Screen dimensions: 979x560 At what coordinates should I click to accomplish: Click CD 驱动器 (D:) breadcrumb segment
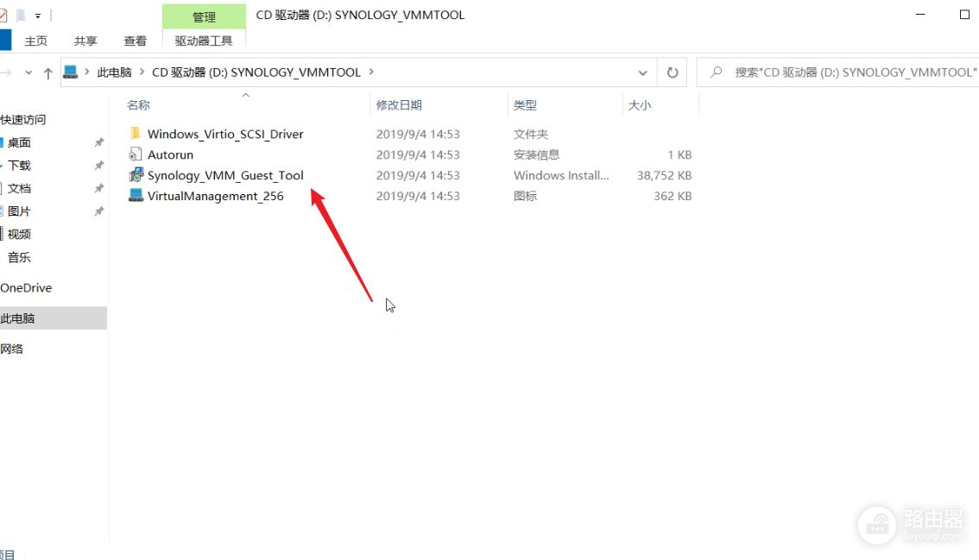pyautogui.click(x=256, y=72)
